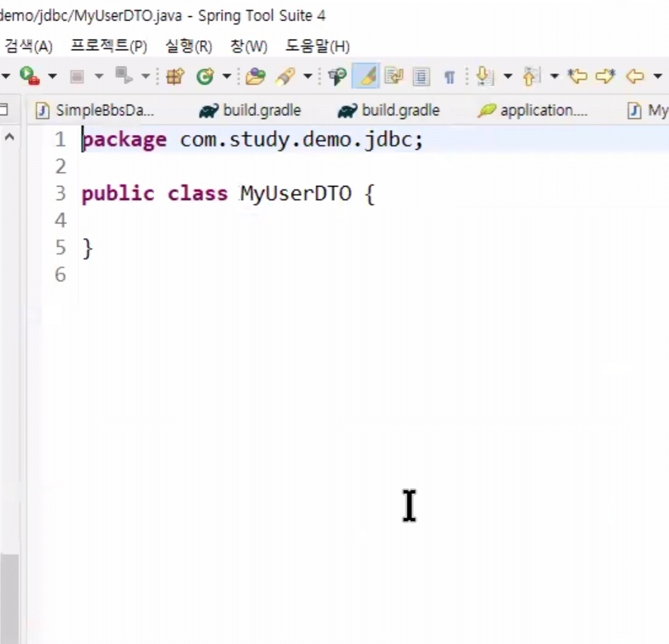
Task: Open the 창(W) menu
Action: pyautogui.click(x=249, y=46)
